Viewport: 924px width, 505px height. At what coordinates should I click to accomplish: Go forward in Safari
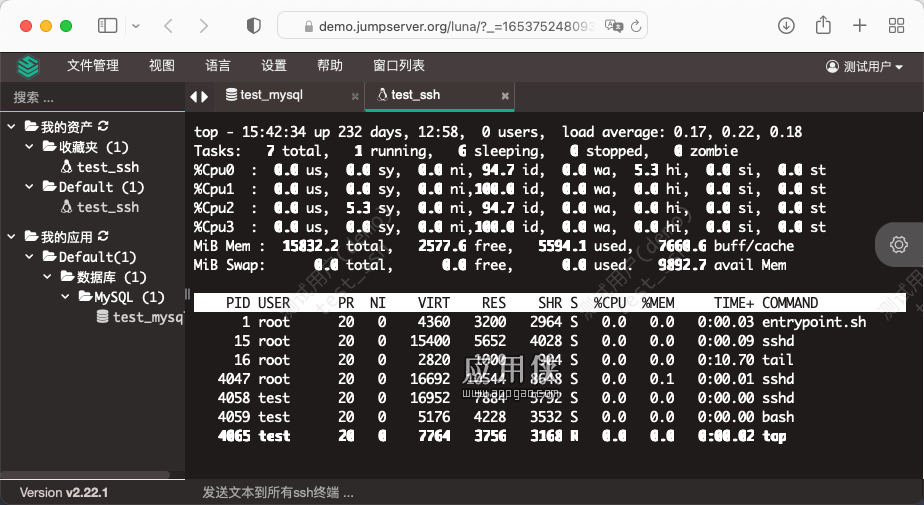click(204, 25)
